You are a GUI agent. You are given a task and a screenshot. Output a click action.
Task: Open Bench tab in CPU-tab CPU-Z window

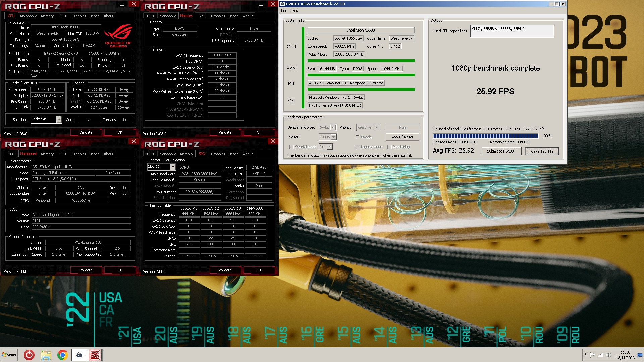[94, 16]
